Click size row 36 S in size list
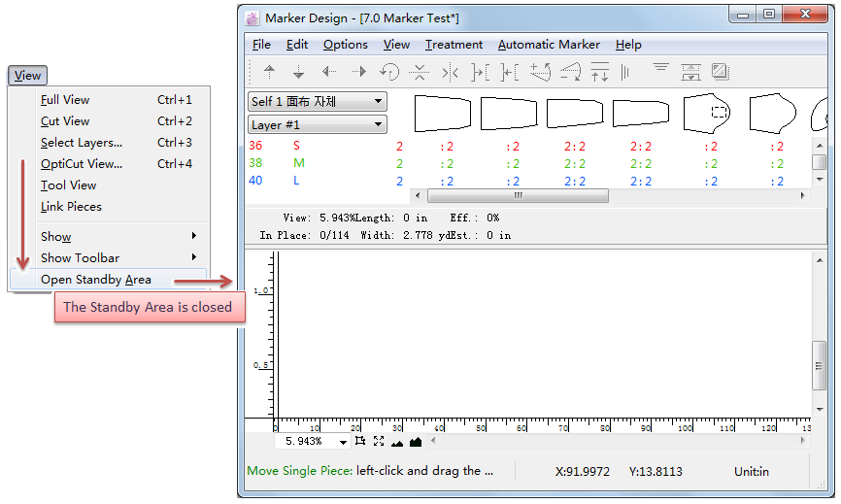The image size is (841, 504). click(277, 146)
